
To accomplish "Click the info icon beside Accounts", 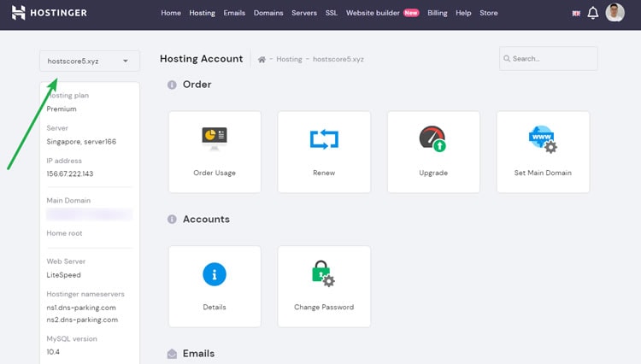I will (x=172, y=220).
